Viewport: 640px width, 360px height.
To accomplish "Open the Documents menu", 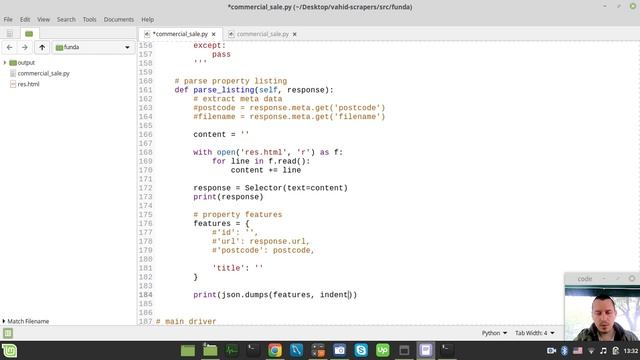I will [118, 19].
